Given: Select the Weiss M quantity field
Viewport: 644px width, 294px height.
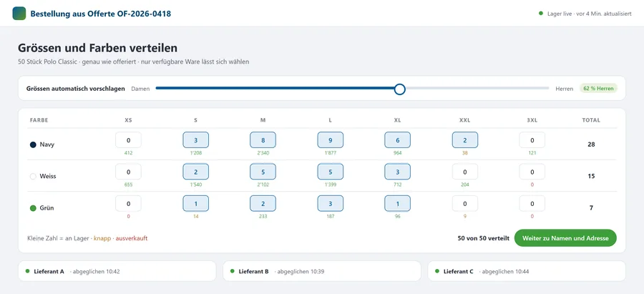Looking at the screenshot, I should point(263,172).
